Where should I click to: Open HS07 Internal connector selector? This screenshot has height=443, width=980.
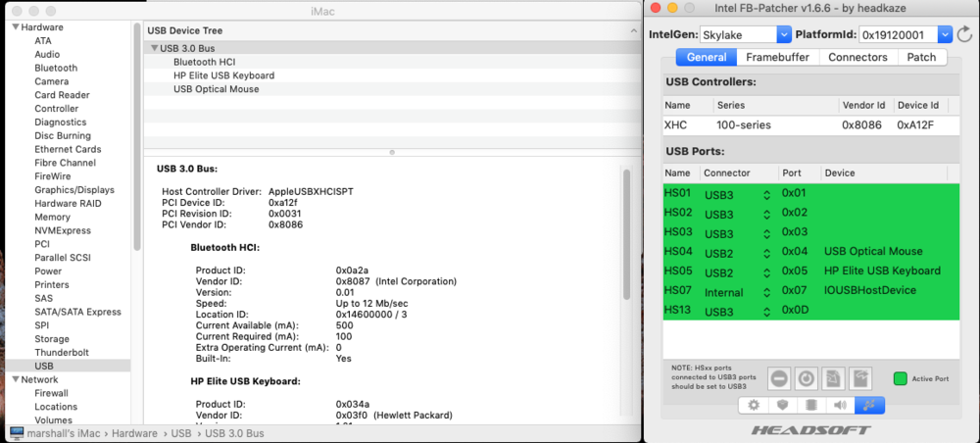point(765,292)
